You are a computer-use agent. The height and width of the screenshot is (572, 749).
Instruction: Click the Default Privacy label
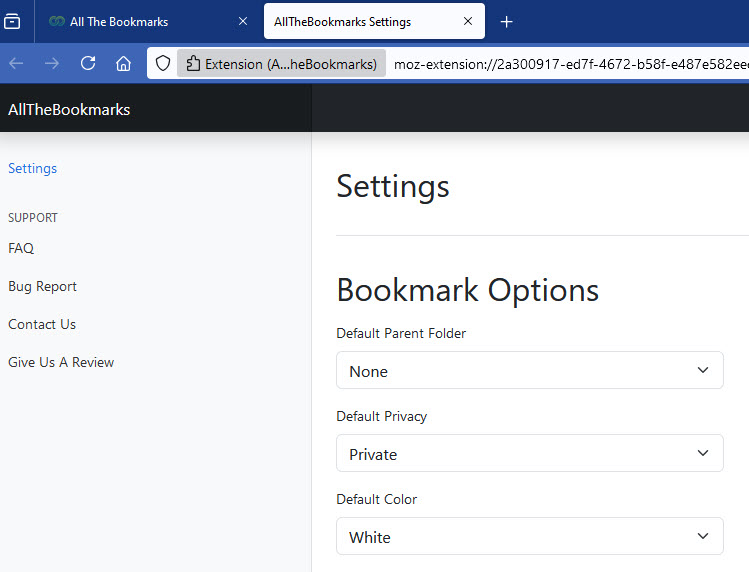pyautogui.click(x=381, y=416)
